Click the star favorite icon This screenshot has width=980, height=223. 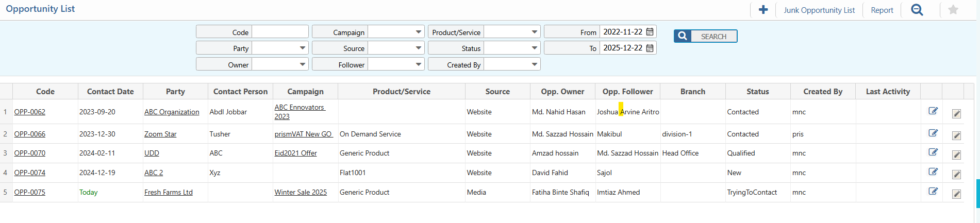point(953,10)
